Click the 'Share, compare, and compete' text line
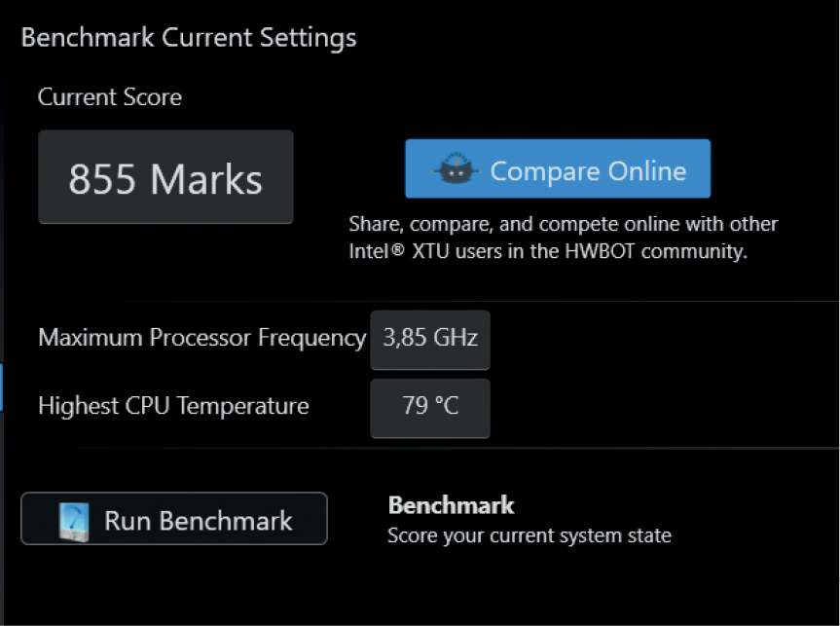The image size is (840, 626). tap(563, 224)
